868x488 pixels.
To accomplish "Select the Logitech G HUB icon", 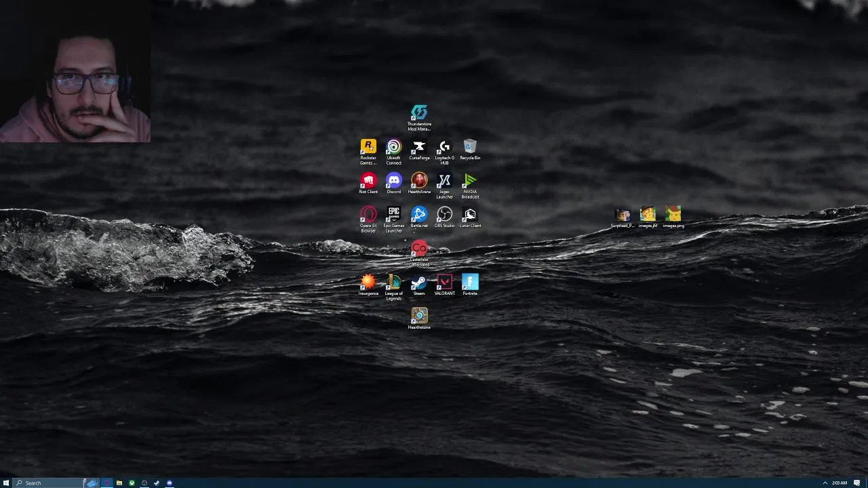I will click(444, 152).
